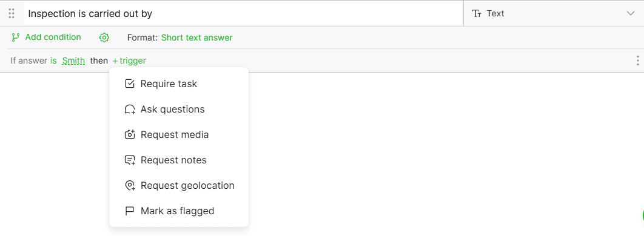Click the Request geolocation pin icon
644x236 pixels.
(130, 186)
